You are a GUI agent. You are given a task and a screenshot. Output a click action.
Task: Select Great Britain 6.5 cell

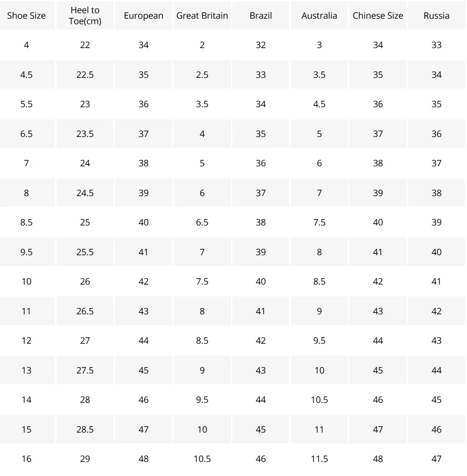[202, 222]
